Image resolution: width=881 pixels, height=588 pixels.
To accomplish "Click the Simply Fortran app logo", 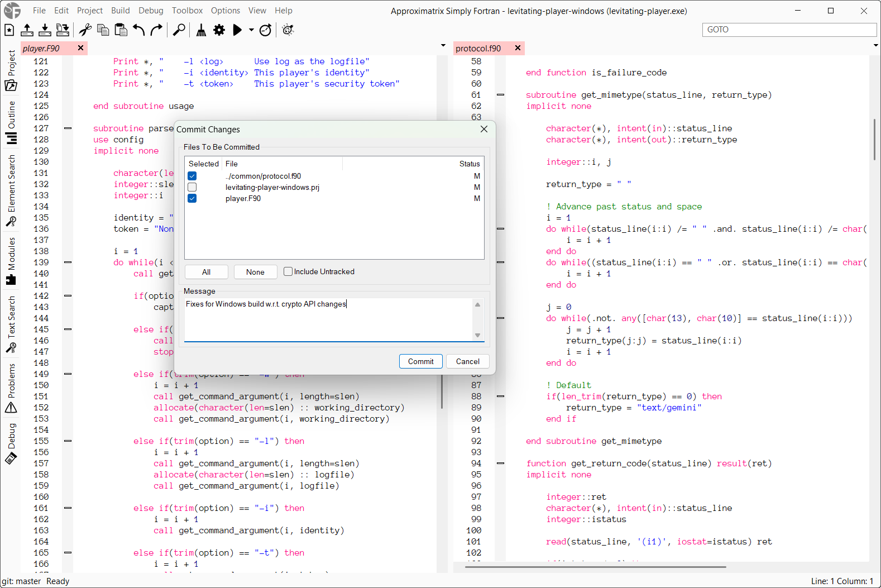I will [x=12, y=11].
